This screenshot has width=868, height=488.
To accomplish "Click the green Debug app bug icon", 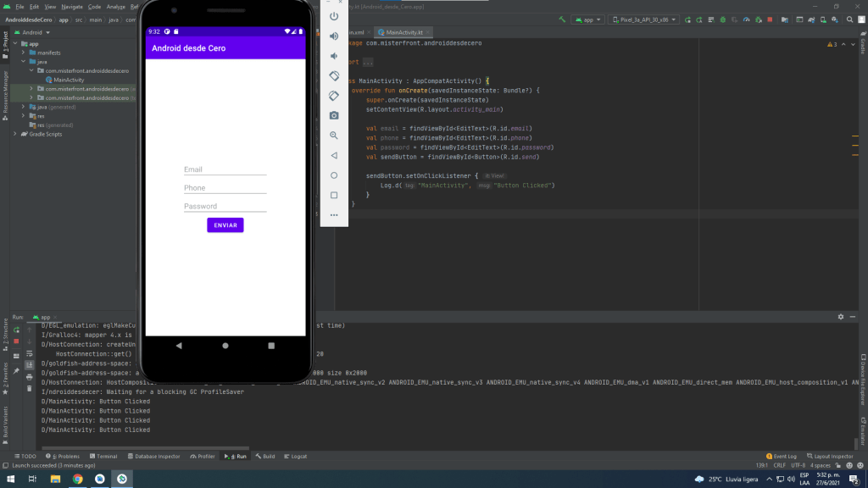I will [722, 19].
